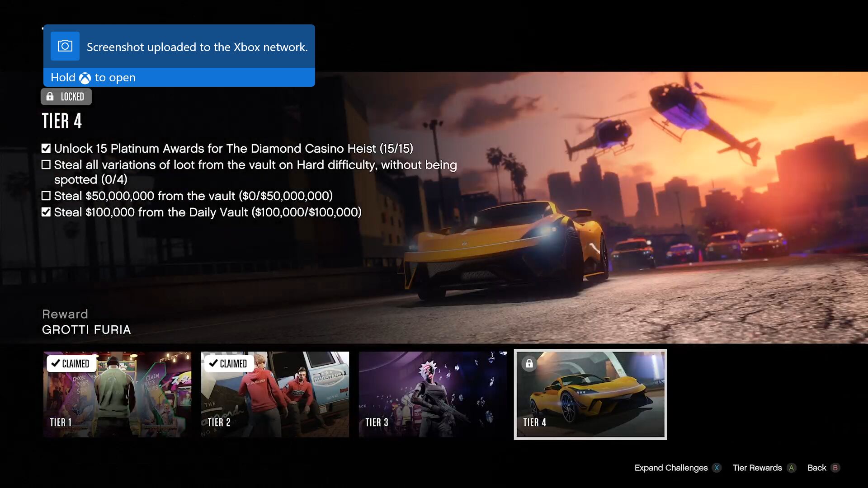The image size is (868, 488).
Task: Open the screenshot uploaded notification text
Action: pos(197,47)
